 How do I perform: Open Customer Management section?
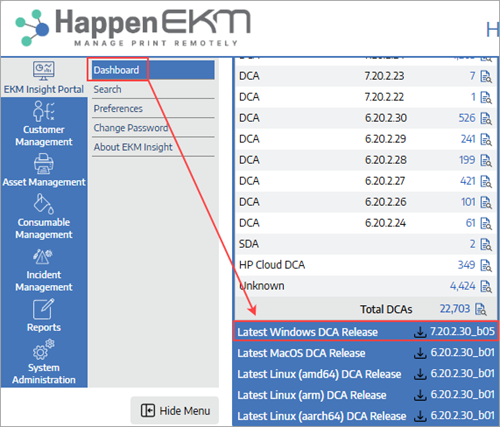(x=44, y=124)
